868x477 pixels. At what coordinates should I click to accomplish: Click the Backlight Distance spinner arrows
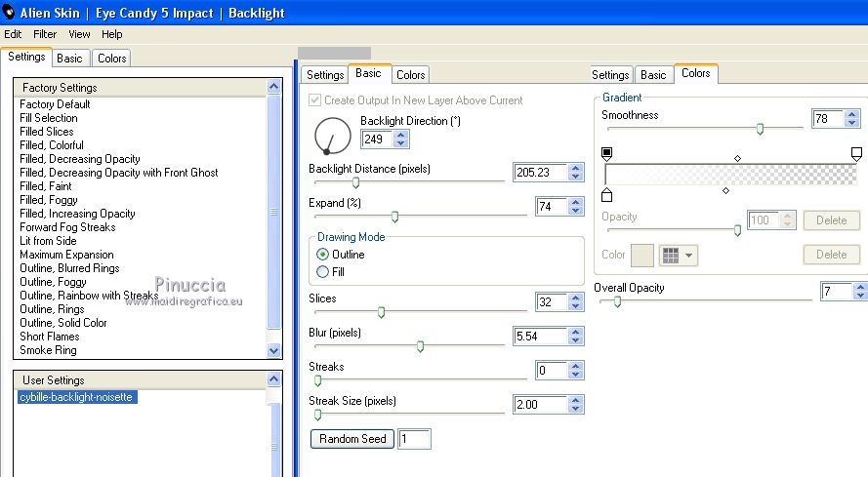point(576,172)
